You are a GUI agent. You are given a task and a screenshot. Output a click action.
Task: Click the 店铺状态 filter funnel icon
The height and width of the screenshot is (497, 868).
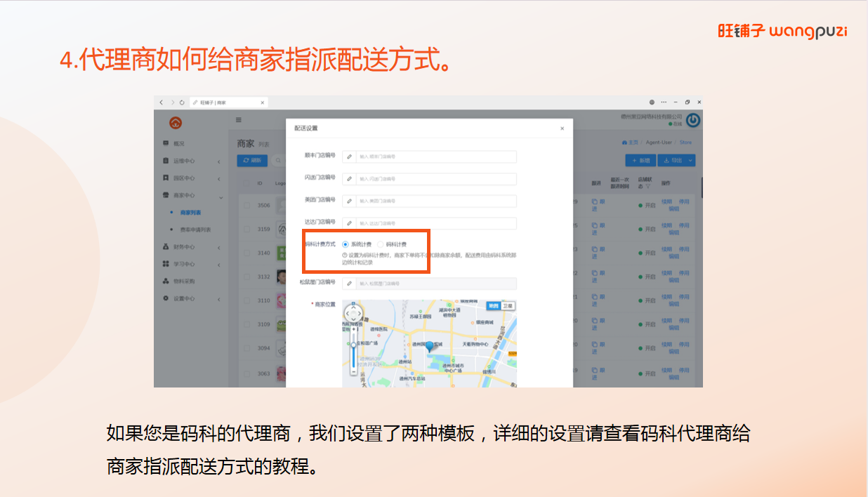tap(648, 187)
